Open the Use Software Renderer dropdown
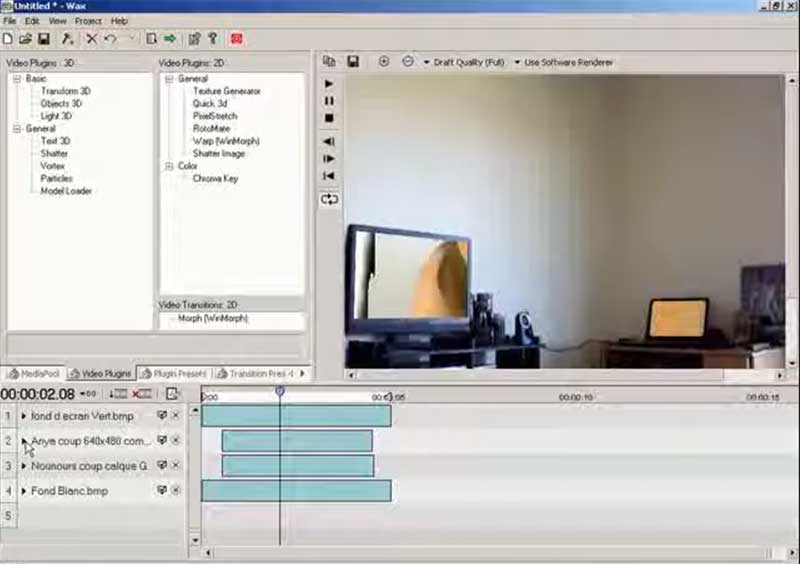 point(564,62)
